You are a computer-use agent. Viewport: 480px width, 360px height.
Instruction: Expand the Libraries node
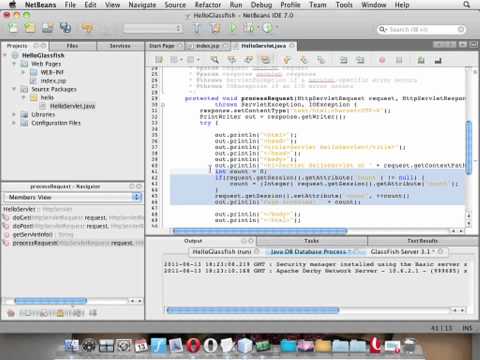[14, 114]
